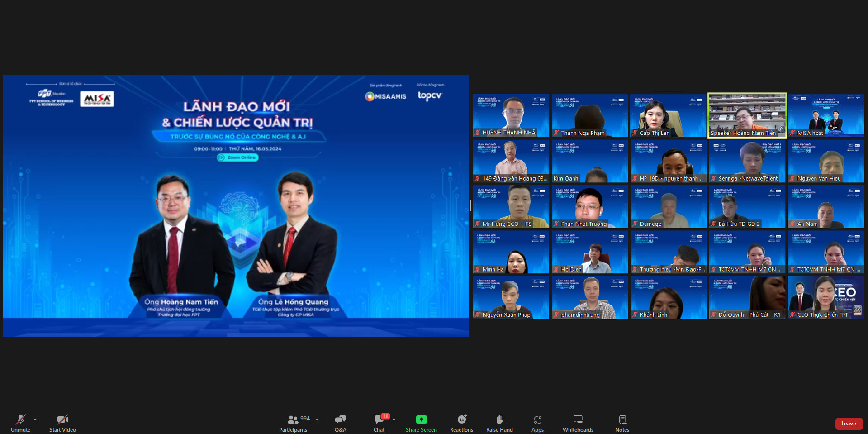Image resolution: width=868 pixels, height=434 pixels.
Task: Open the Reactions menu
Action: pos(461,423)
